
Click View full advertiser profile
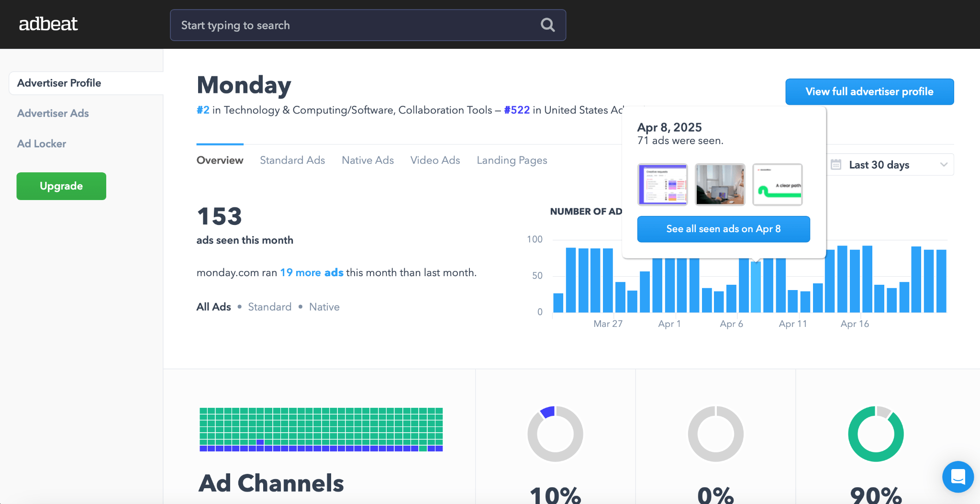tap(869, 91)
